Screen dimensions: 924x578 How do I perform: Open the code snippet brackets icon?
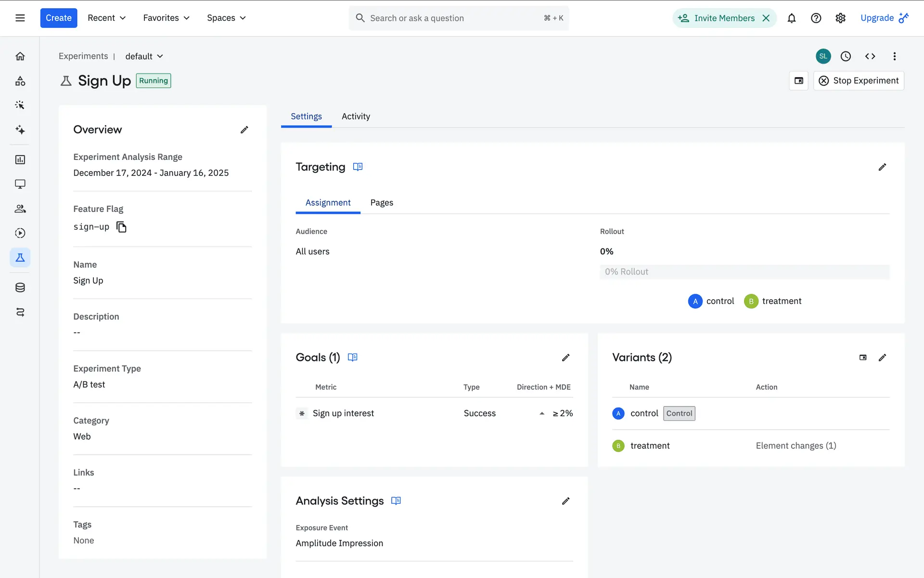coord(870,56)
